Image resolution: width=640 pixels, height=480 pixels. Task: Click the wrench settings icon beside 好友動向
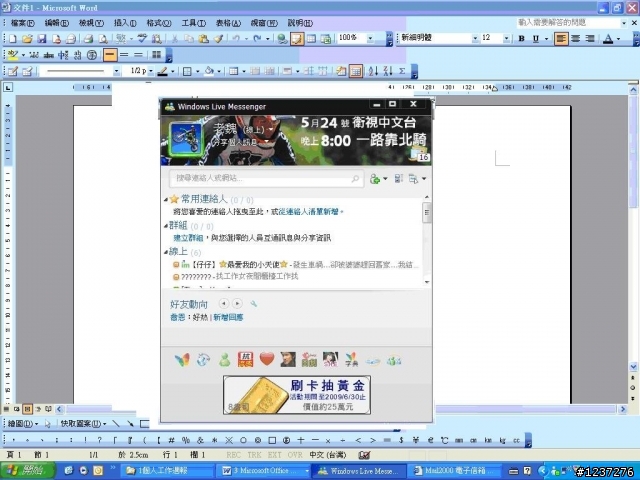click(253, 304)
